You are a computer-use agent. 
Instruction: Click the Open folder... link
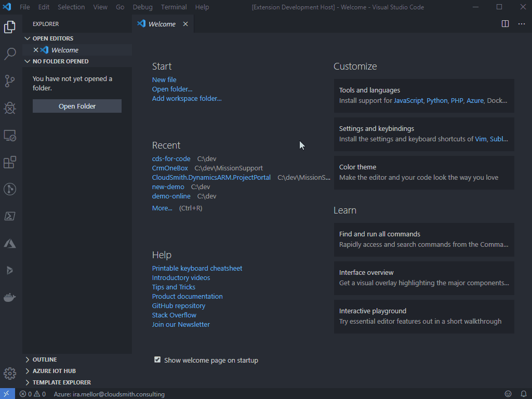point(172,89)
